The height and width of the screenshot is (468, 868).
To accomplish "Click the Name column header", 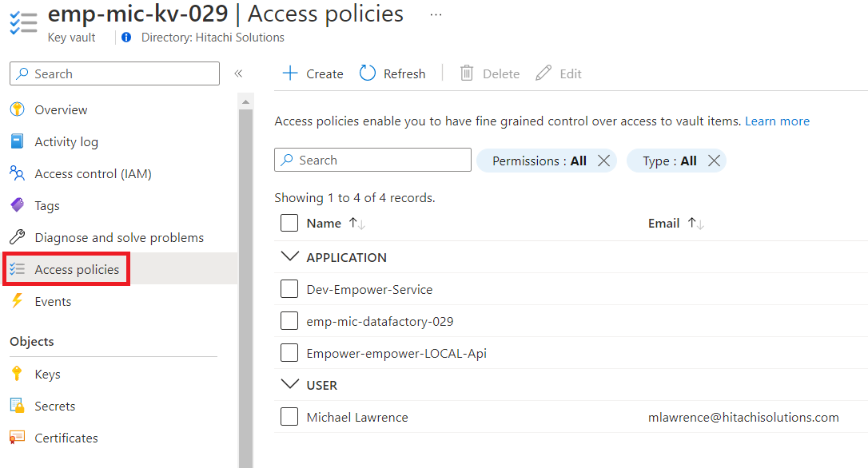I will pyautogui.click(x=324, y=224).
